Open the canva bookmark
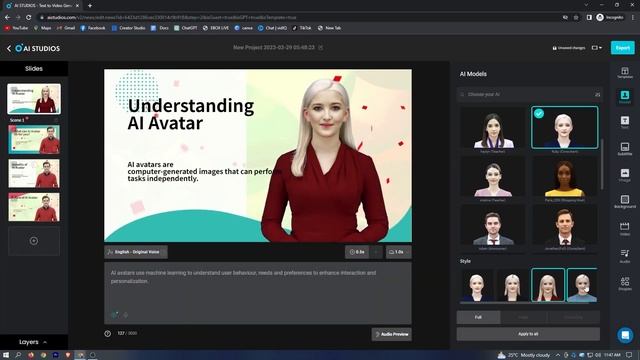 (244, 28)
